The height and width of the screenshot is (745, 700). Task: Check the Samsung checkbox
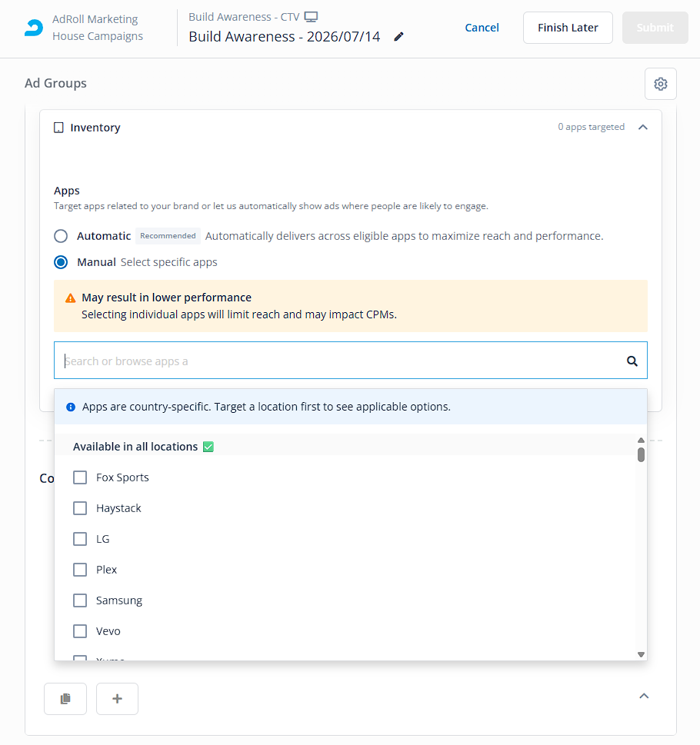pyautogui.click(x=80, y=600)
